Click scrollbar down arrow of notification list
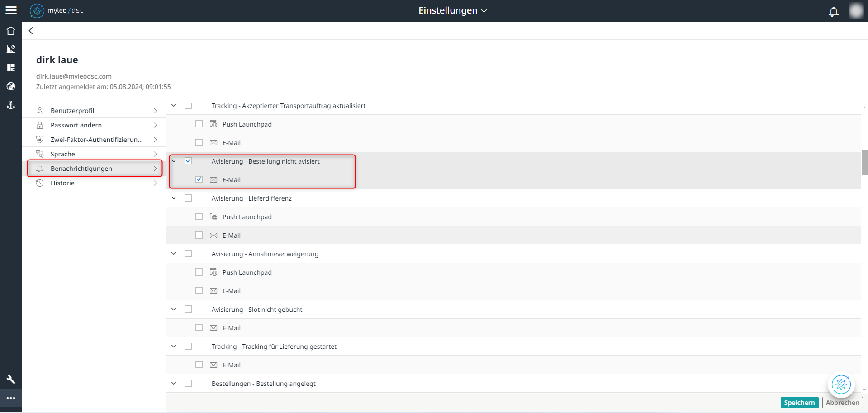This screenshot has width=868, height=413. (864, 389)
